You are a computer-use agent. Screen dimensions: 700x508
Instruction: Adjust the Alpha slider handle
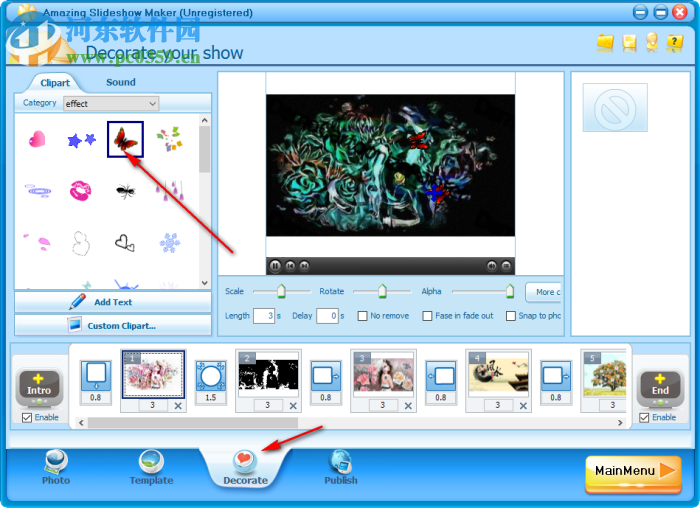510,291
